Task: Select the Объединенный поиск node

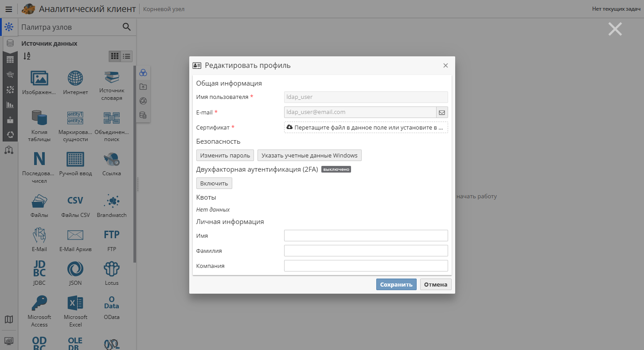Action: pyautogui.click(x=112, y=126)
